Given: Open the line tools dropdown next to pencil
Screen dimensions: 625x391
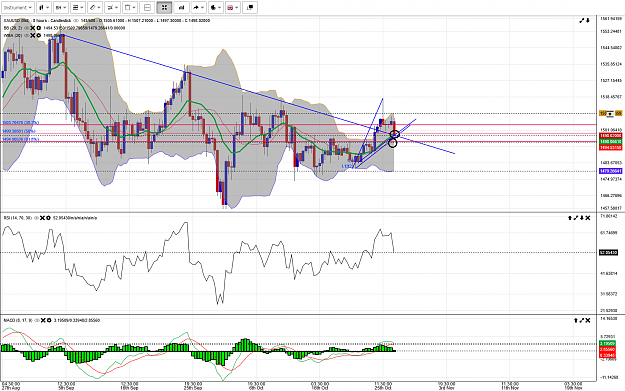Looking at the screenshot, I should point(112,7).
